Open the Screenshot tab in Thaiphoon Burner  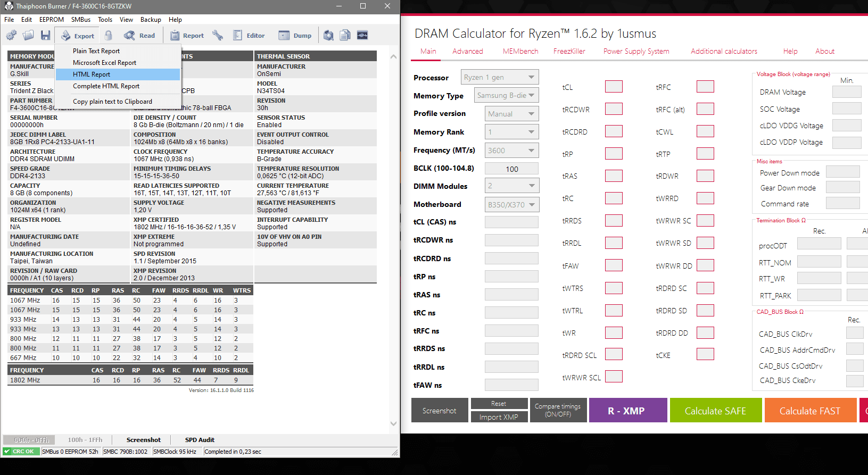click(144, 440)
